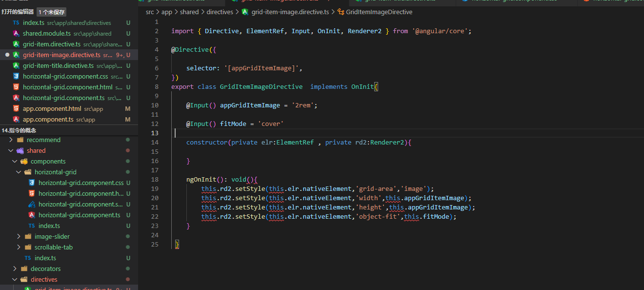The height and width of the screenshot is (290, 644).
Task: Click the unsaved dot beside grid-item-image.directive.ts
Action: pyautogui.click(x=7, y=55)
